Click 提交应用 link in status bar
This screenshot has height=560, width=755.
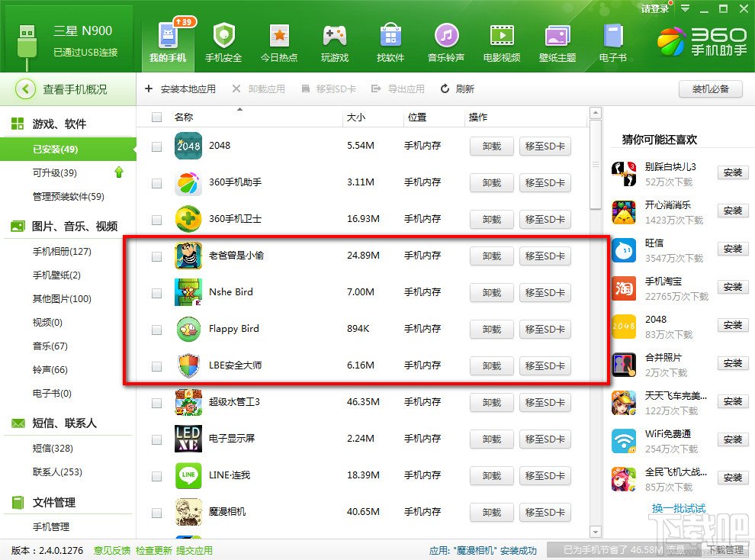pyautogui.click(x=194, y=550)
